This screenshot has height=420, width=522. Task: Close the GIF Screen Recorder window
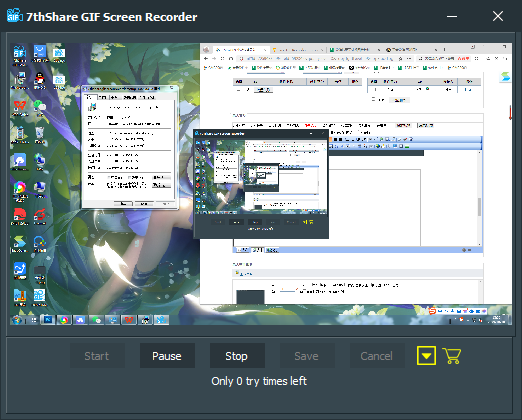point(498,16)
